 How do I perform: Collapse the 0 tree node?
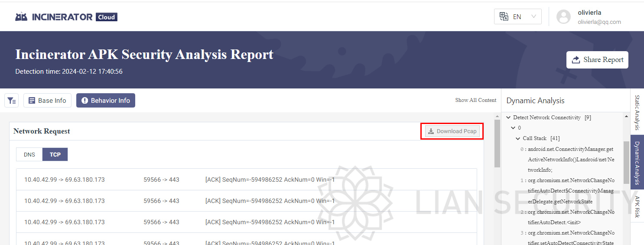click(x=514, y=128)
